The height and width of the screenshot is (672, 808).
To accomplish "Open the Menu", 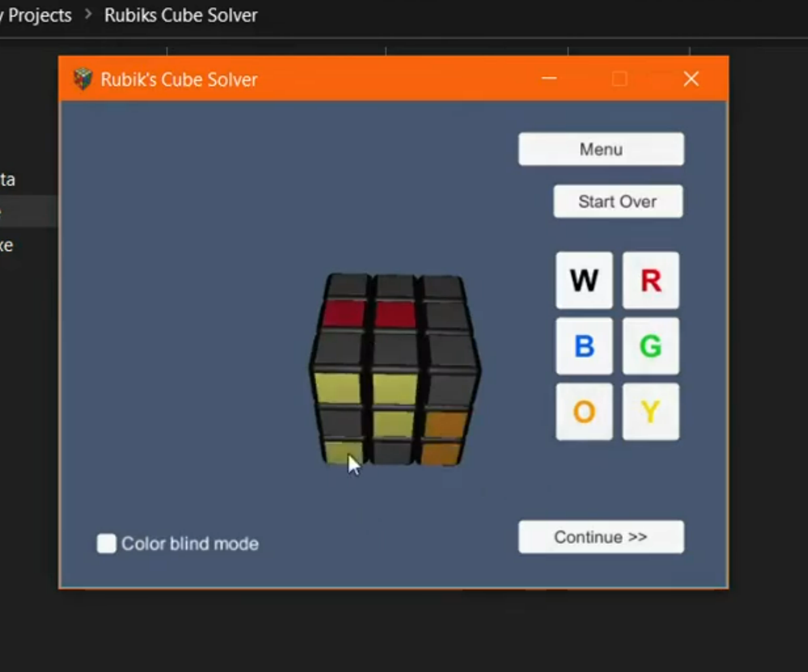I will pyautogui.click(x=601, y=149).
